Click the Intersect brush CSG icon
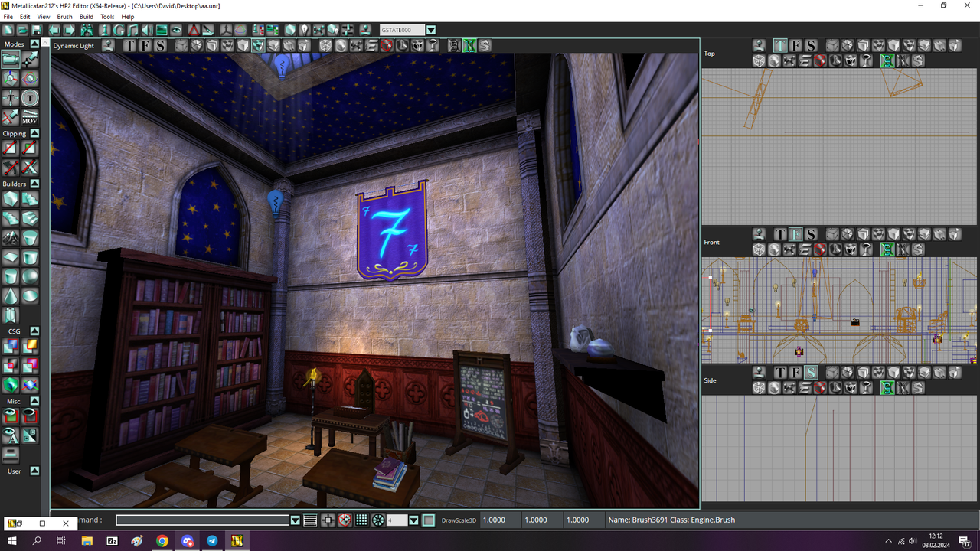Viewport: 980px width, 551px height. coord(11,367)
